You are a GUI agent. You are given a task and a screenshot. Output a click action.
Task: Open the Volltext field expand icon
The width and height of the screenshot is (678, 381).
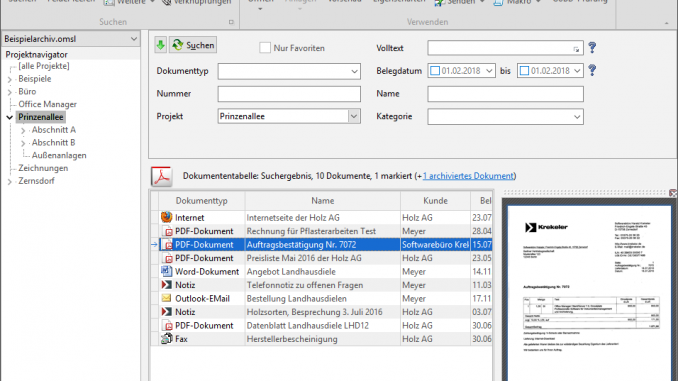tap(576, 49)
